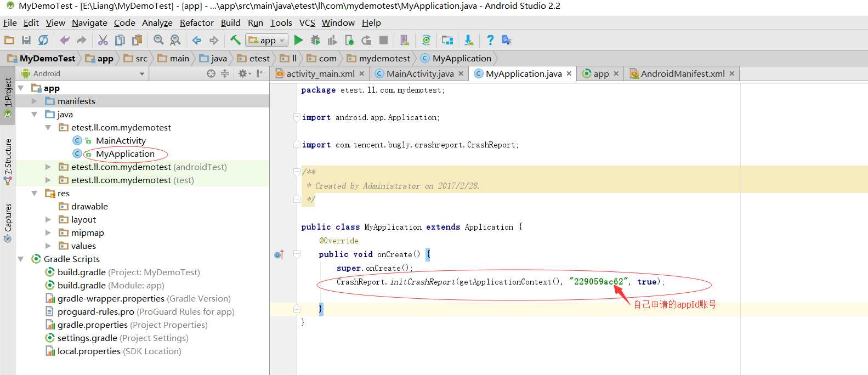Image resolution: width=868 pixels, height=375 pixels.
Task: Click the rerun arrow toolbar icon
Action: 366,40
